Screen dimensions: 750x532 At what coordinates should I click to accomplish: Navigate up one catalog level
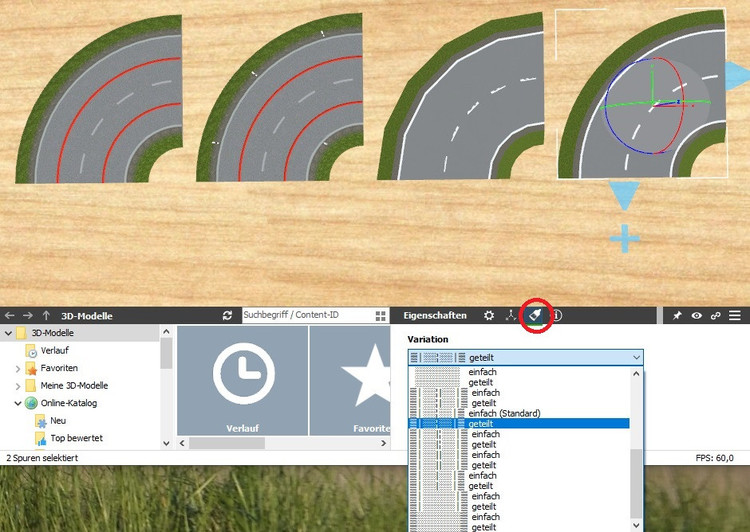46,316
